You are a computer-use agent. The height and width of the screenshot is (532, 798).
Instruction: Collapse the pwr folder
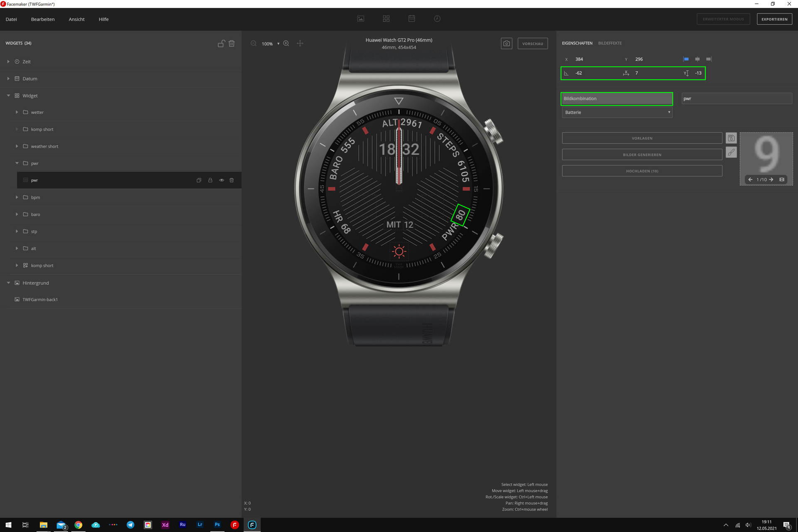click(17, 163)
